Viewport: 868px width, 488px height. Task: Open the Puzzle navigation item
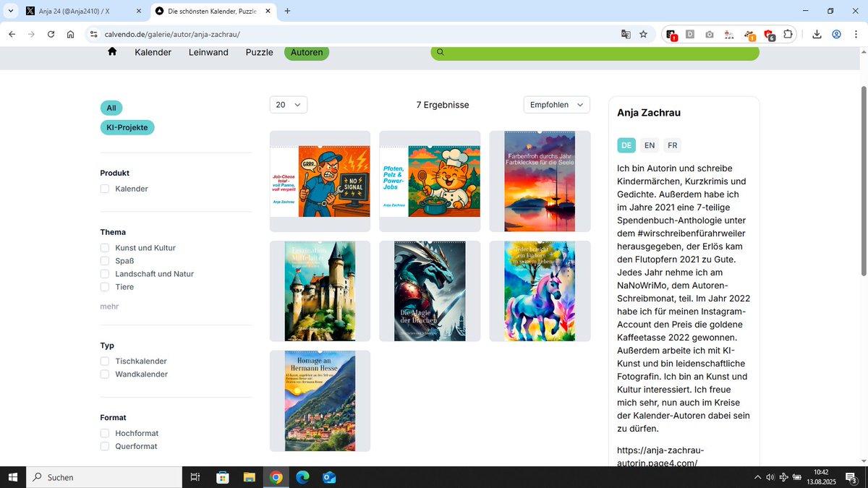pyautogui.click(x=259, y=52)
